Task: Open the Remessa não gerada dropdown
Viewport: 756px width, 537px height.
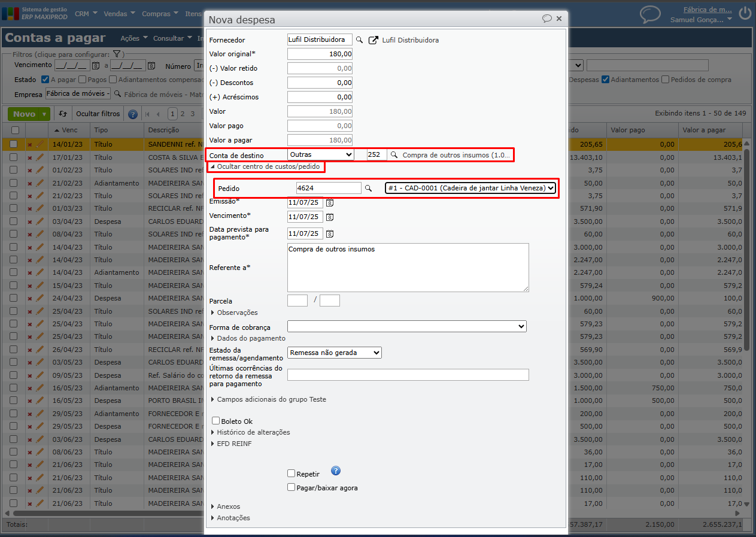Action: (x=335, y=353)
